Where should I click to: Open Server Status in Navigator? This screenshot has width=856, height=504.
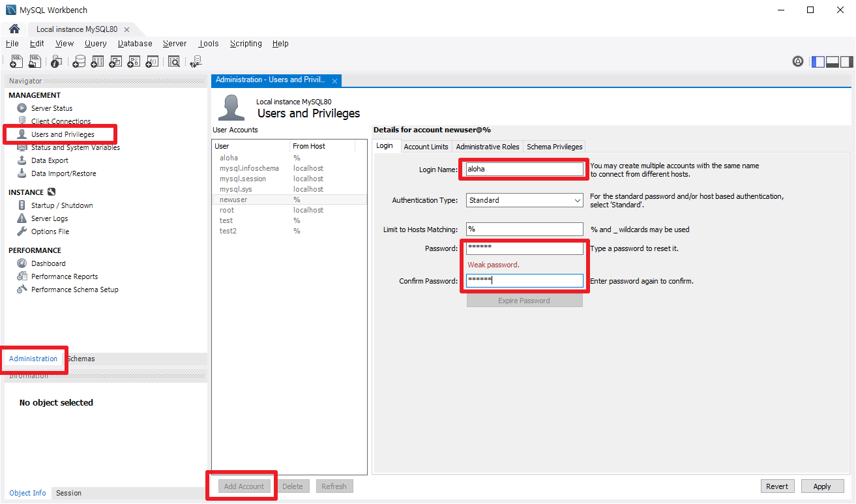[52, 108]
